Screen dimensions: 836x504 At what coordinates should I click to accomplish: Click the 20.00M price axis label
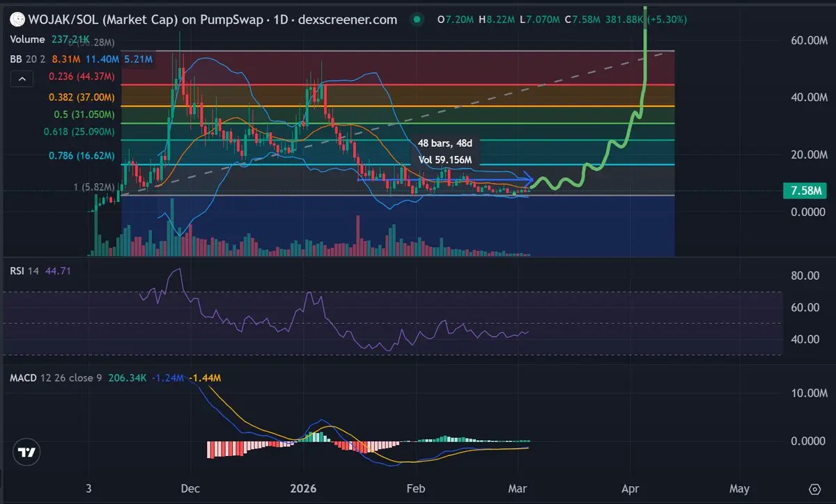pyautogui.click(x=808, y=155)
